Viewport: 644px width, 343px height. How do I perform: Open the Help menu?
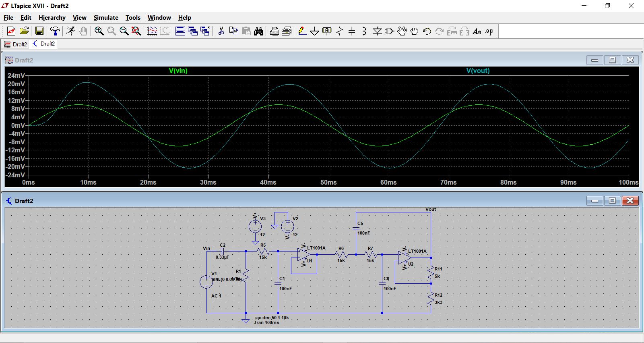[x=185, y=18]
